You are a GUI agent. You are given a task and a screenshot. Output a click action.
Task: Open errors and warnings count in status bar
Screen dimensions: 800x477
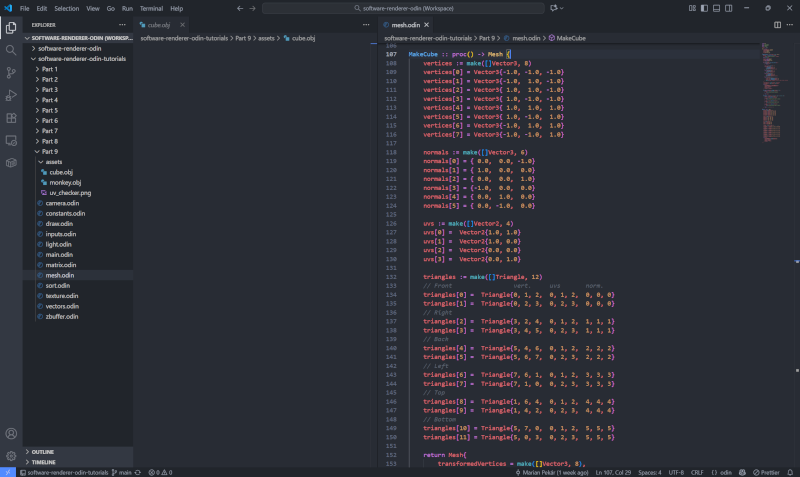160,472
